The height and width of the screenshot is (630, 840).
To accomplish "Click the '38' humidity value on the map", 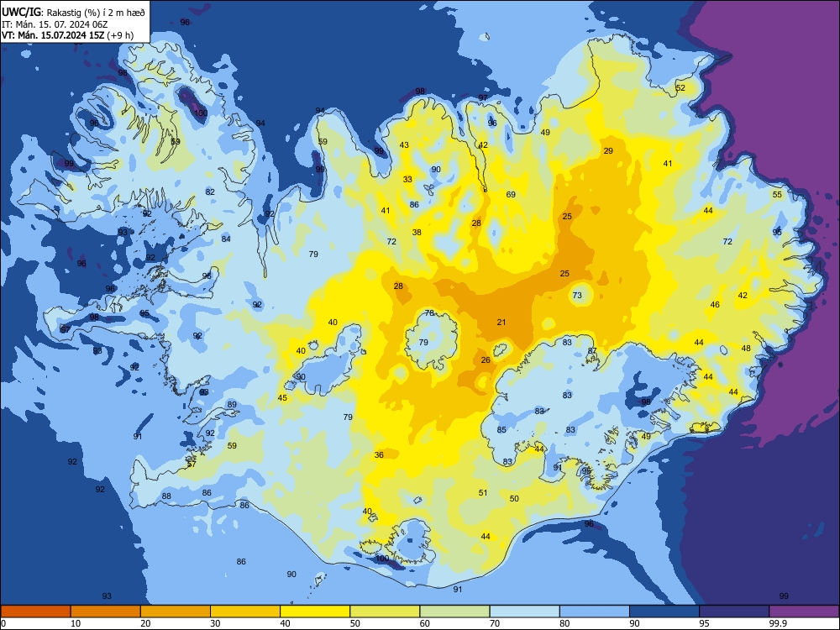I will (x=417, y=233).
